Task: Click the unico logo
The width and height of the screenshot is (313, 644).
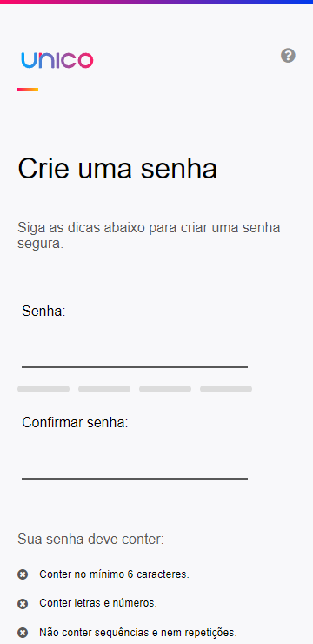Action: click(57, 60)
